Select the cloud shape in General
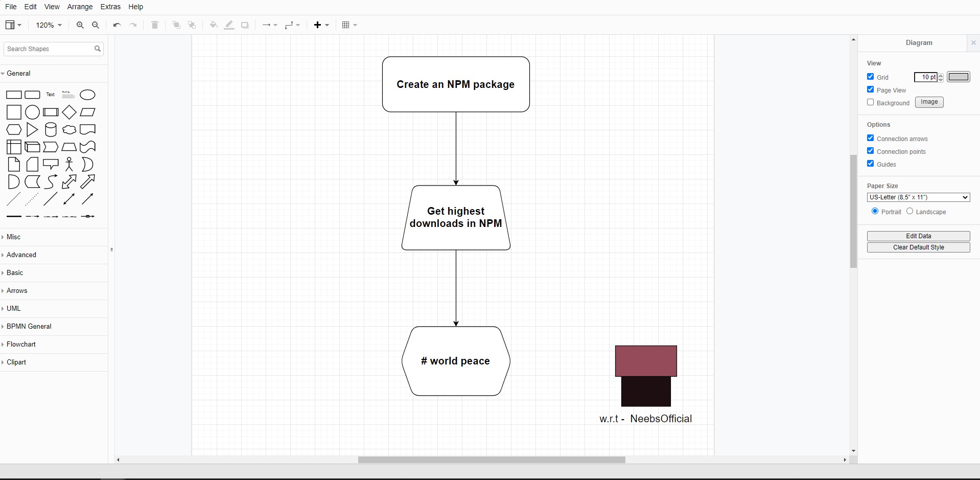The width and height of the screenshot is (980, 480). (x=69, y=130)
